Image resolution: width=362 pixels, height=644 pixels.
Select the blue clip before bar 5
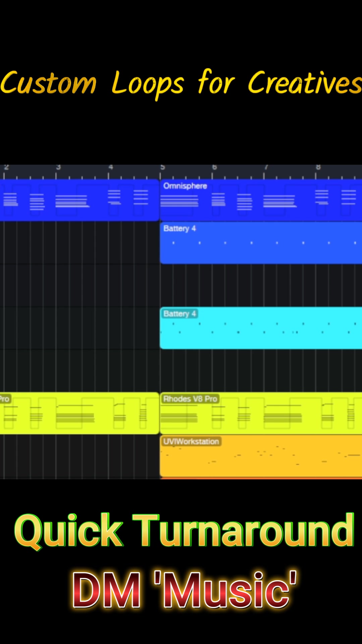click(x=79, y=200)
